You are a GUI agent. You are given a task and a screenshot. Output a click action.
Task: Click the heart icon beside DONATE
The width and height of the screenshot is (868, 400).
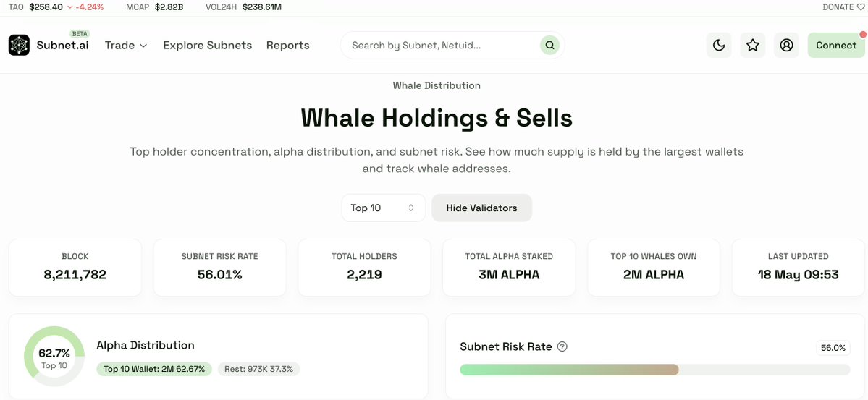coord(860,7)
